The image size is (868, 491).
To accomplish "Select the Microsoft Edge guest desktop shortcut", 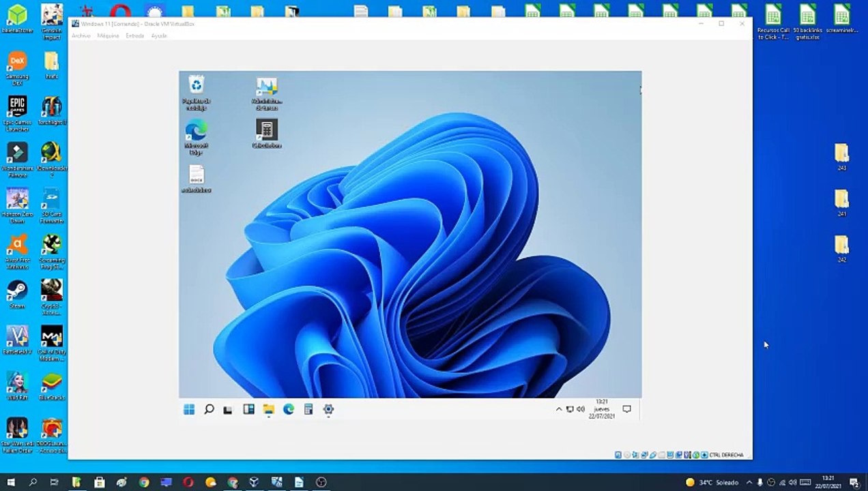I will click(x=196, y=137).
